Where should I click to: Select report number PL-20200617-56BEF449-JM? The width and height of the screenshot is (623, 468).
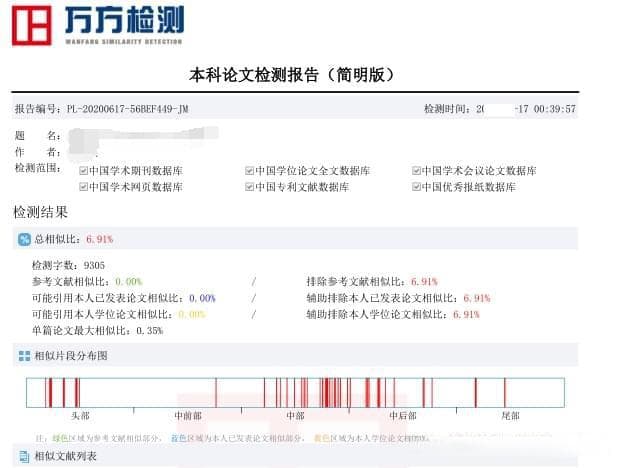point(128,108)
